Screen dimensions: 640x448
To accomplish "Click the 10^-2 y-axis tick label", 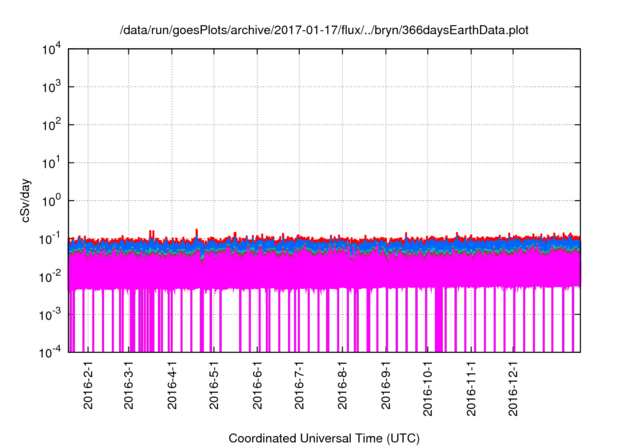I will click(50, 276).
